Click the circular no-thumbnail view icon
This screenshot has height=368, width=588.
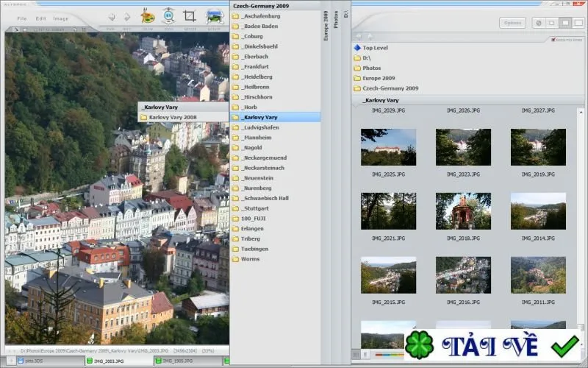pyautogui.click(x=539, y=23)
